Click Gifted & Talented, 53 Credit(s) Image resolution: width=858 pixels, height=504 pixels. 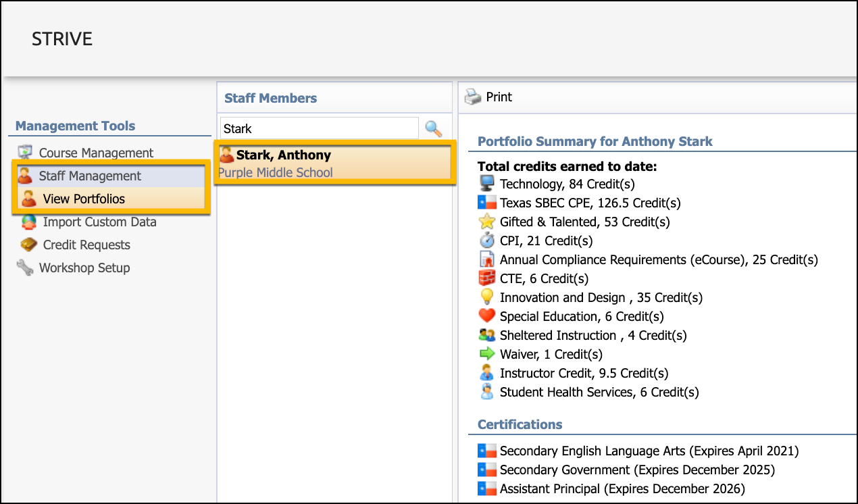pyautogui.click(x=585, y=222)
